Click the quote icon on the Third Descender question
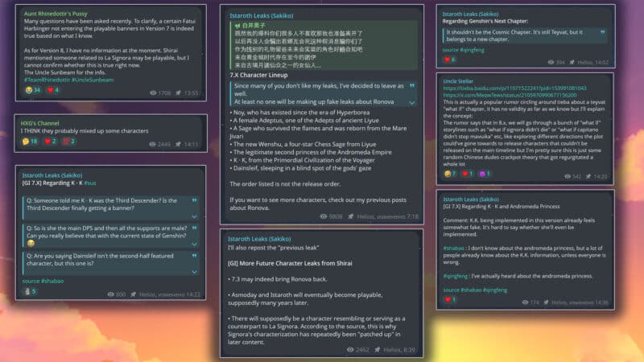The image size is (644, 362). (194, 200)
